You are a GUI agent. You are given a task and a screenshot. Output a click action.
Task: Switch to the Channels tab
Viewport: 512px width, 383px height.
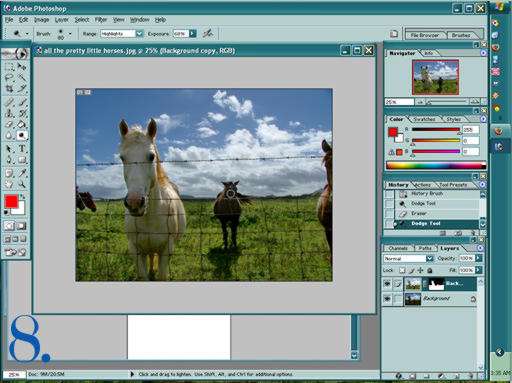click(398, 248)
